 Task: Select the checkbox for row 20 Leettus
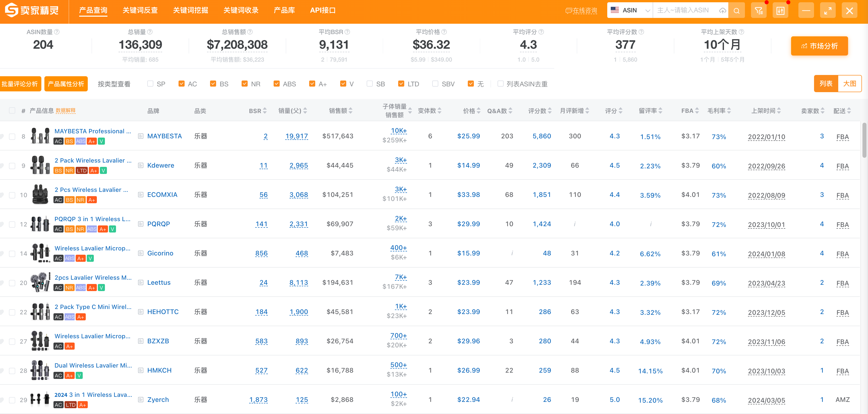pos(12,283)
